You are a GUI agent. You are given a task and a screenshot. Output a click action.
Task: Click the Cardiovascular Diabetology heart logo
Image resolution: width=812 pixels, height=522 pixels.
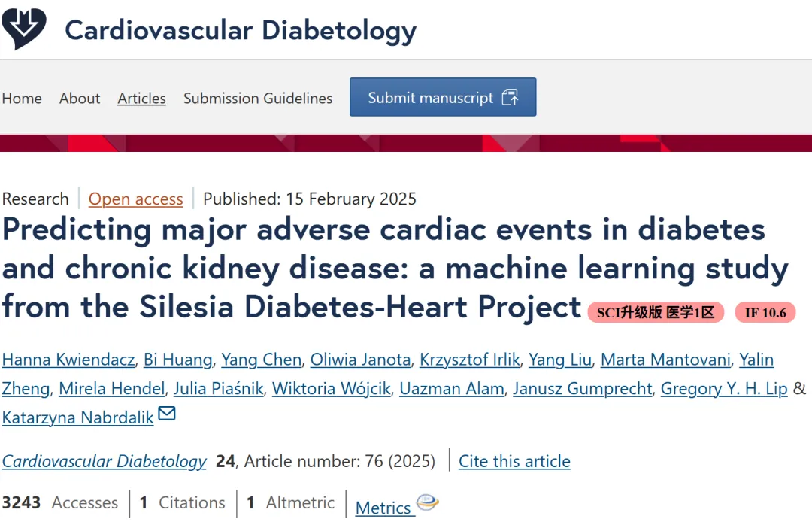coord(24,29)
